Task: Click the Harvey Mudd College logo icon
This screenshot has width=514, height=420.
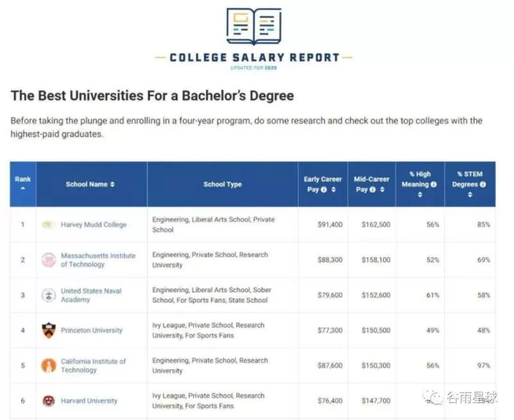Action: [x=48, y=225]
